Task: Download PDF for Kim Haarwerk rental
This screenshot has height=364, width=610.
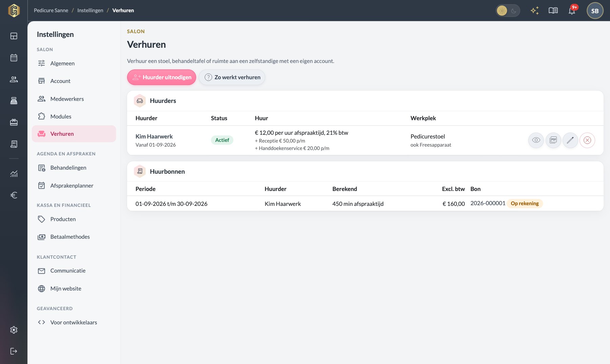Action: pos(553,140)
